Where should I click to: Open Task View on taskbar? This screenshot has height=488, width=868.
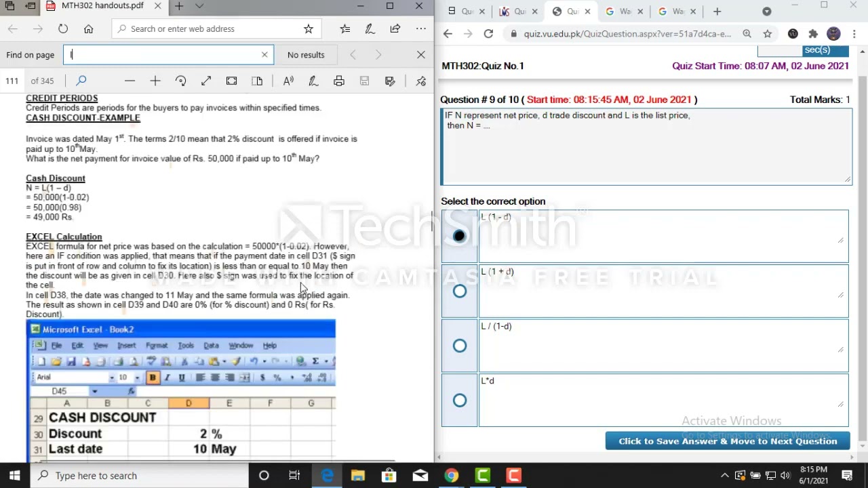point(294,475)
